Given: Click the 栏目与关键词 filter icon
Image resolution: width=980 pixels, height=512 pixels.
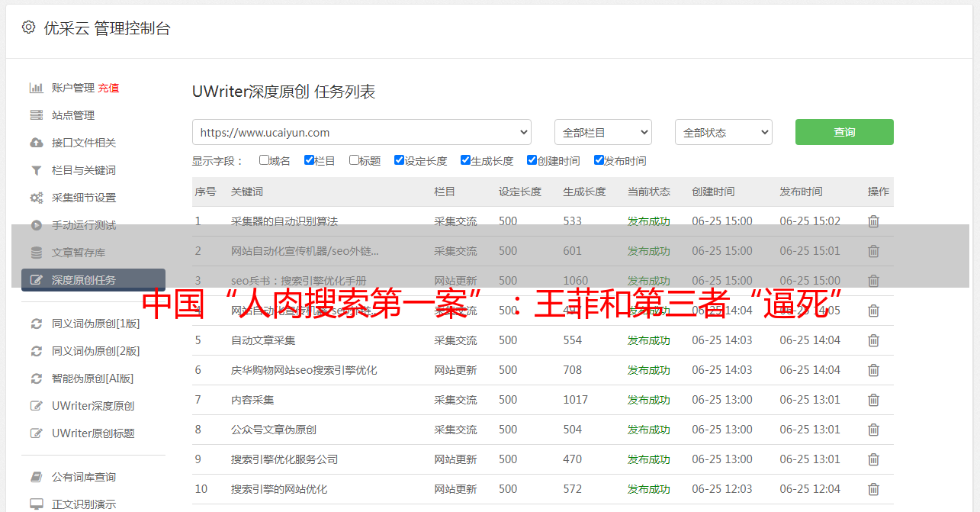Looking at the screenshot, I should pos(36,170).
